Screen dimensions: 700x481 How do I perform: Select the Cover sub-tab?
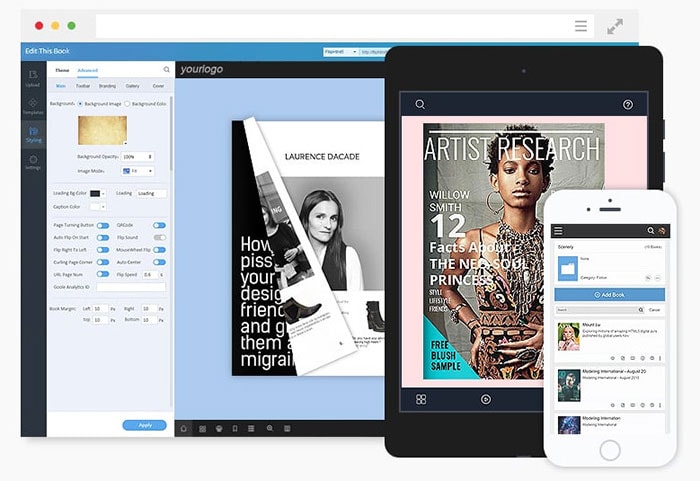[x=158, y=86]
